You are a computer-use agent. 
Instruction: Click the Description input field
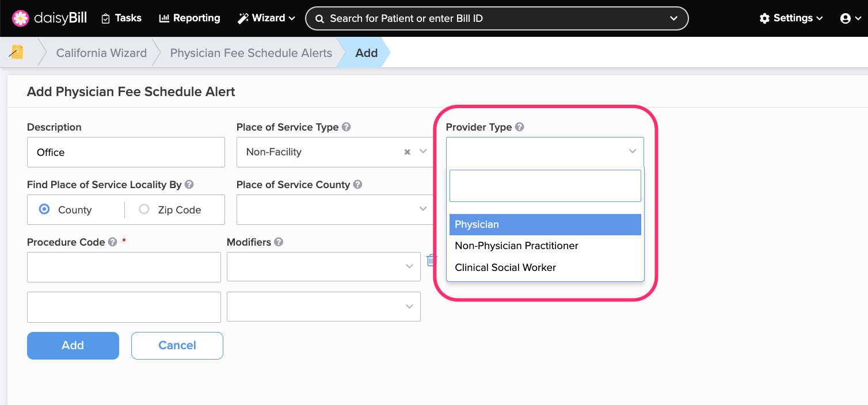click(126, 152)
